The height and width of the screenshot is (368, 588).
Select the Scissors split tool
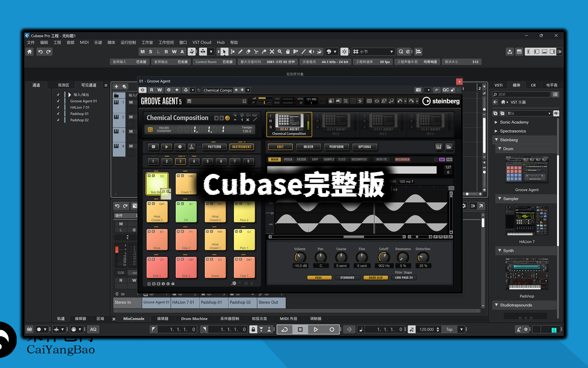tap(256, 52)
